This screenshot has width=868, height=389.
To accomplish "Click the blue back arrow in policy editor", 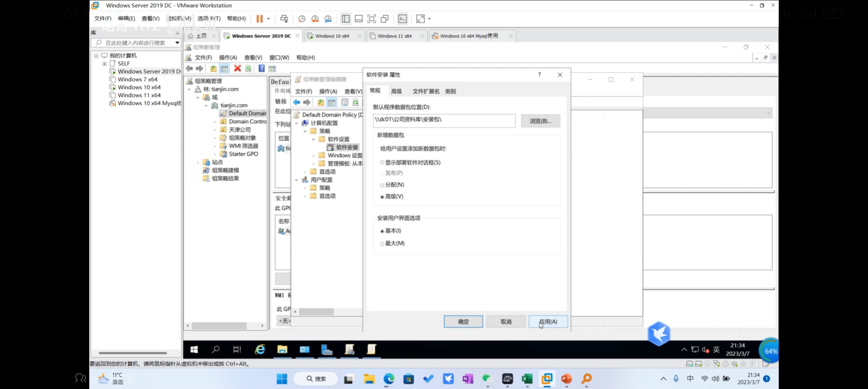I will coord(297,102).
